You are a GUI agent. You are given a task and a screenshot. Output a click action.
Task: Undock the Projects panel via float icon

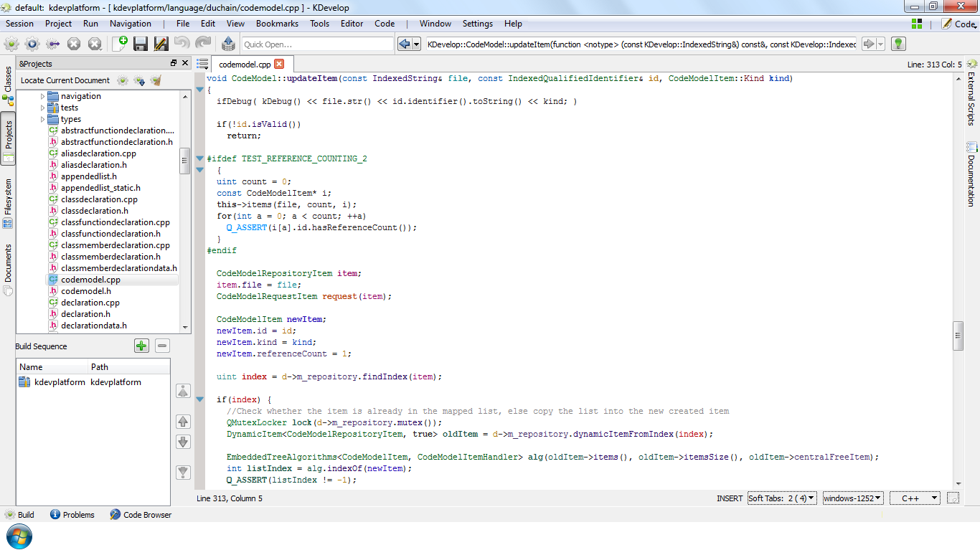click(x=174, y=64)
